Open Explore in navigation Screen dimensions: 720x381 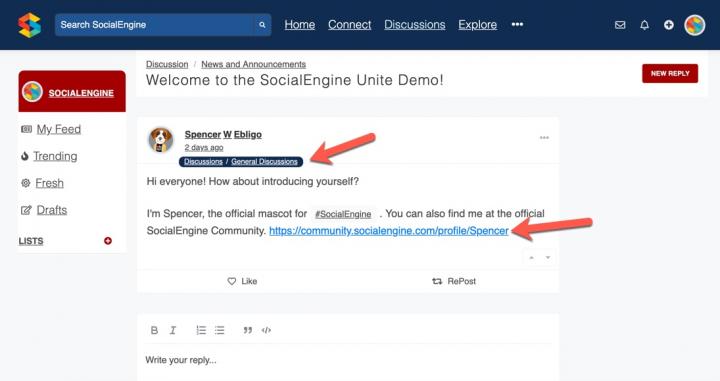pos(478,25)
